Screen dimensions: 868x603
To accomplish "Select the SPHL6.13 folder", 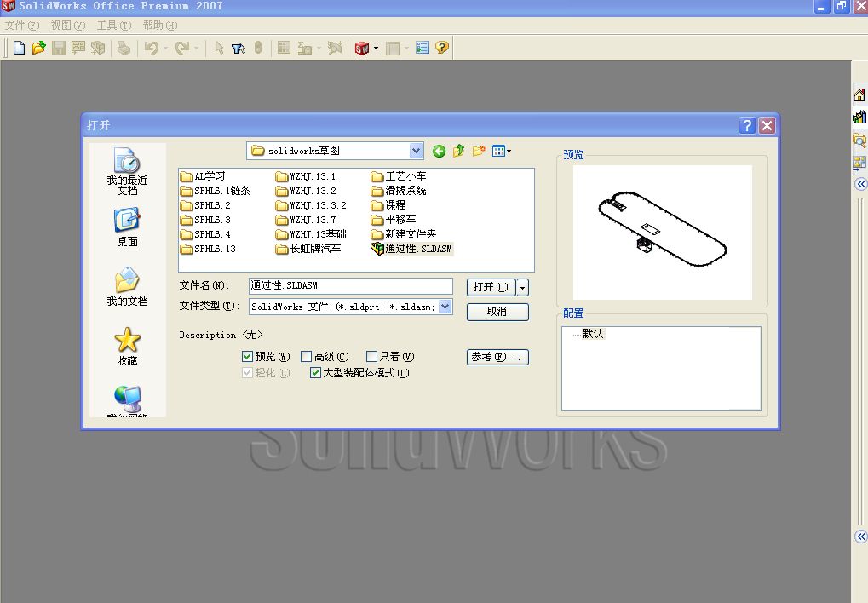I will coord(208,250).
